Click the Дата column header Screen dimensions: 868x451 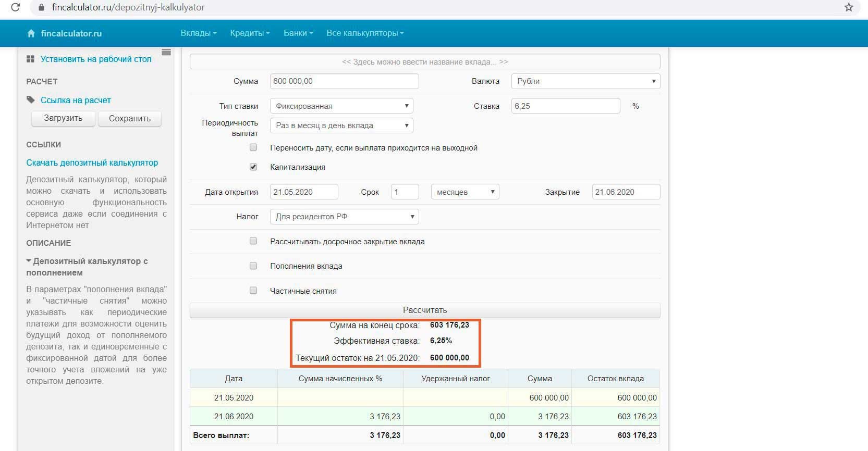pyautogui.click(x=234, y=379)
